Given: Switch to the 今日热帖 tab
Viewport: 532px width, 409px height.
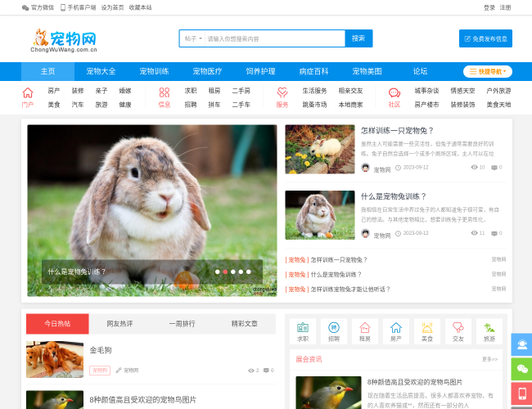Looking at the screenshot, I should point(57,324).
